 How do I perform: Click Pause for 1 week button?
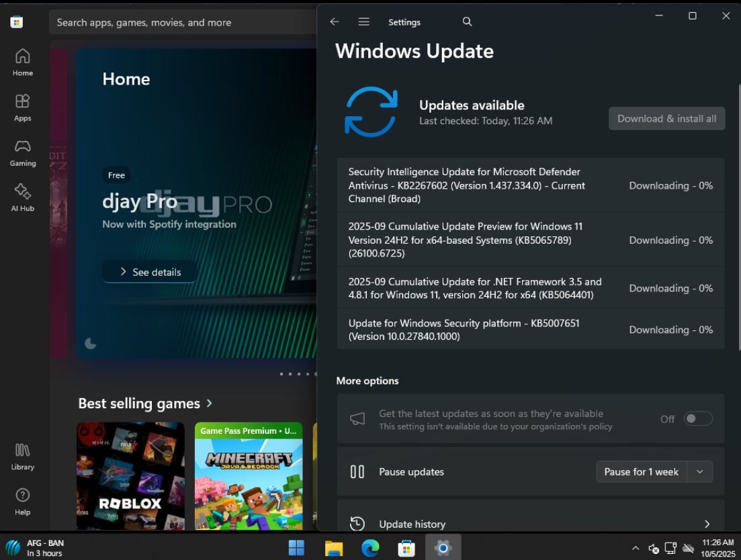coord(642,472)
